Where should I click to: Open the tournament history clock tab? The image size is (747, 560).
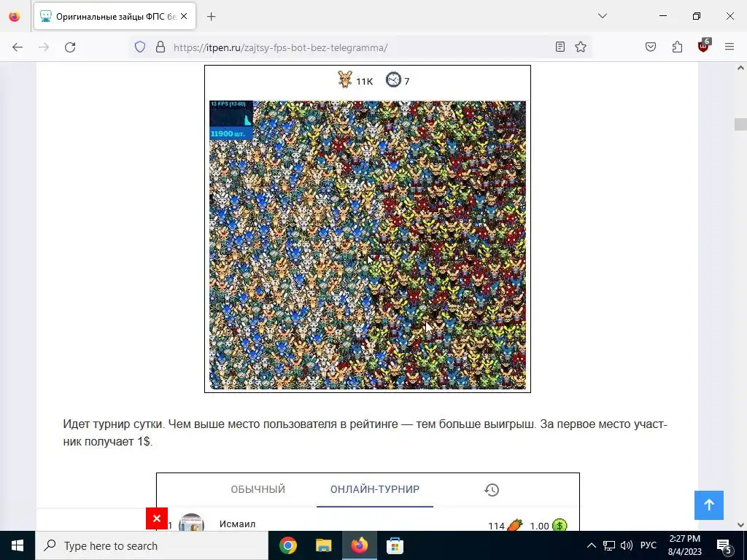tap(492, 489)
